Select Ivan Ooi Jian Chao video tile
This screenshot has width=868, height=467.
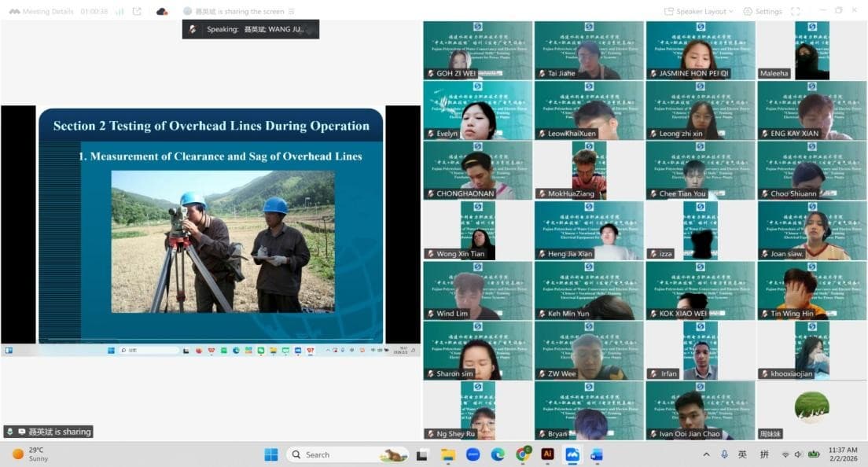pos(701,410)
